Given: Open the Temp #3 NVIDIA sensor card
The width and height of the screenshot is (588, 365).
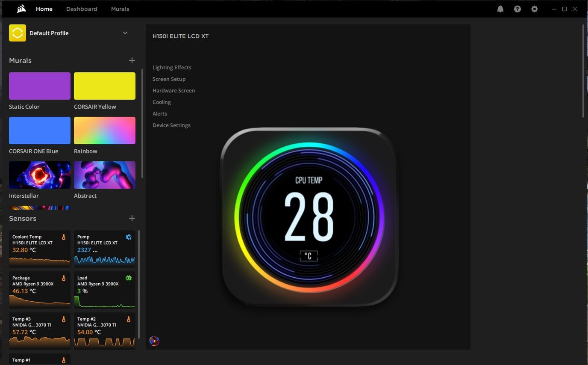Looking at the screenshot, I should [x=40, y=330].
